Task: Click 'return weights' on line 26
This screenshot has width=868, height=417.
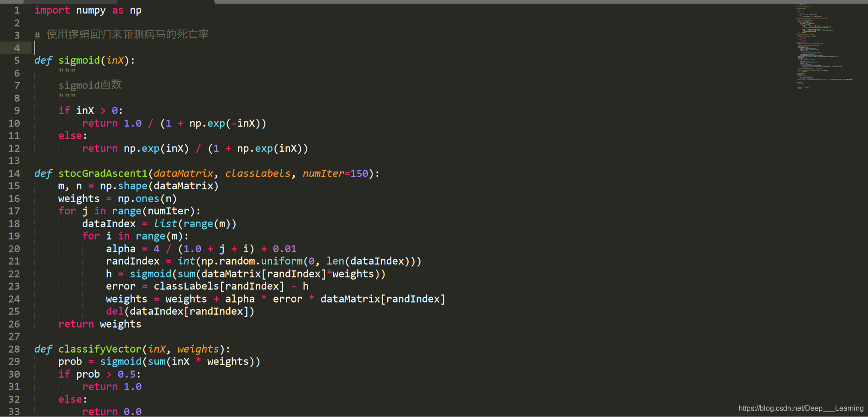Action: click(x=100, y=324)
